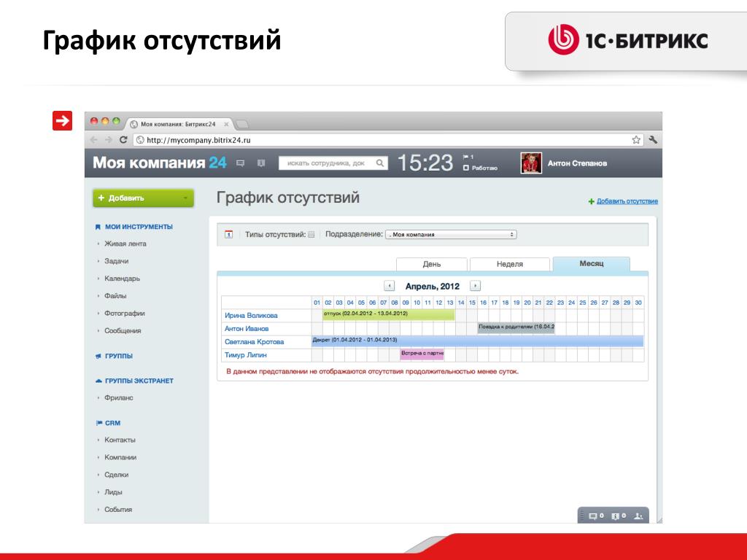Open a new browser tab
Viewport: 747px width, 560px height.
(x=242, y=124)
